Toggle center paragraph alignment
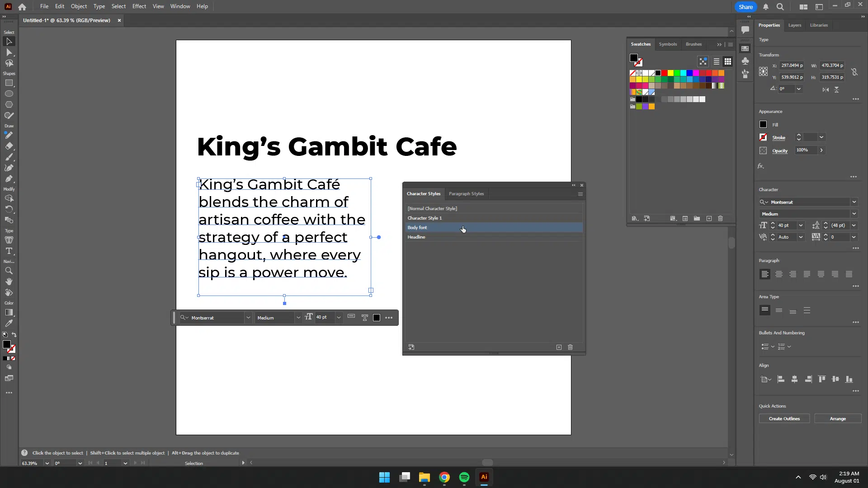The width and height of the screenshot is (868, 488). (x=779, y=274)
